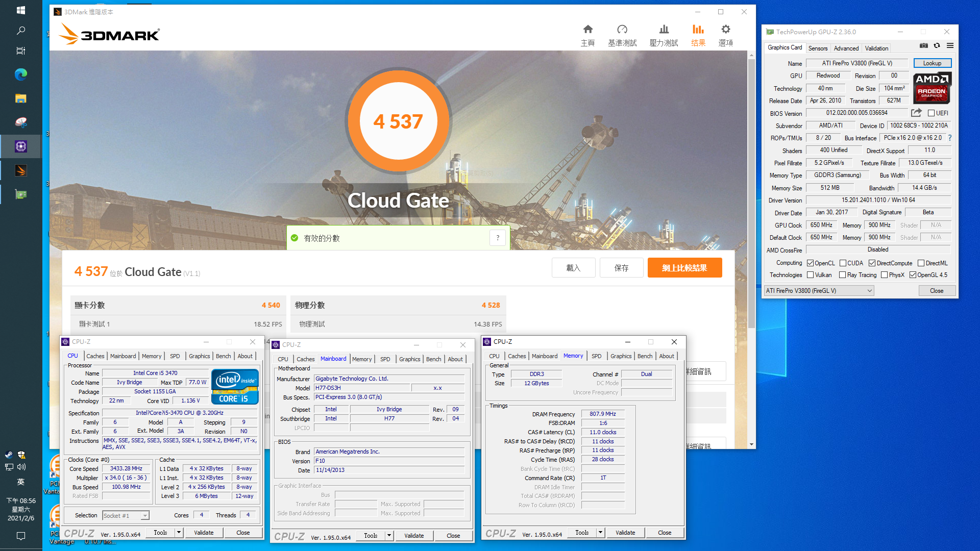Toggle the Vulkan checkbox
The height and width of the screenshot is (551, 980).
point(810,275)
